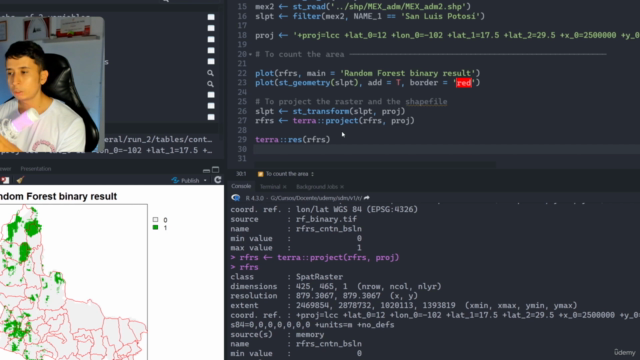640x360 pixels.
Task: Click the 'plot(rfrs, main =' line 22
Action: tap(368, 73)
